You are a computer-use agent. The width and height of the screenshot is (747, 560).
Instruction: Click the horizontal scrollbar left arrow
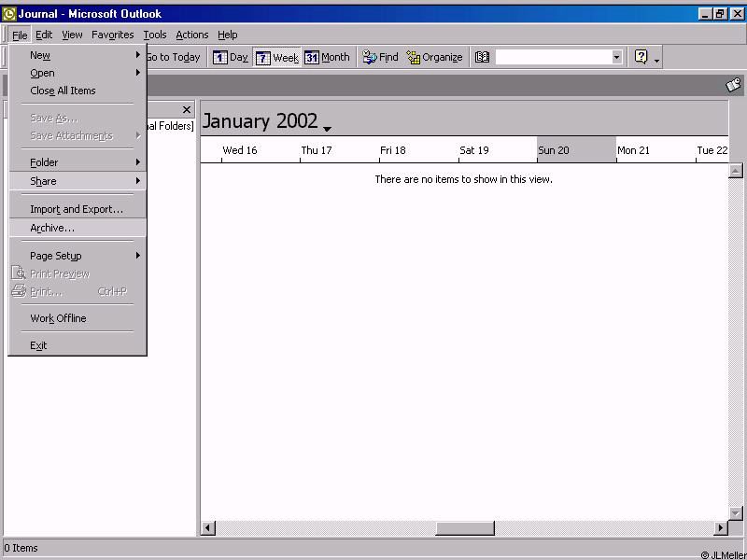(x=208, y=528)
